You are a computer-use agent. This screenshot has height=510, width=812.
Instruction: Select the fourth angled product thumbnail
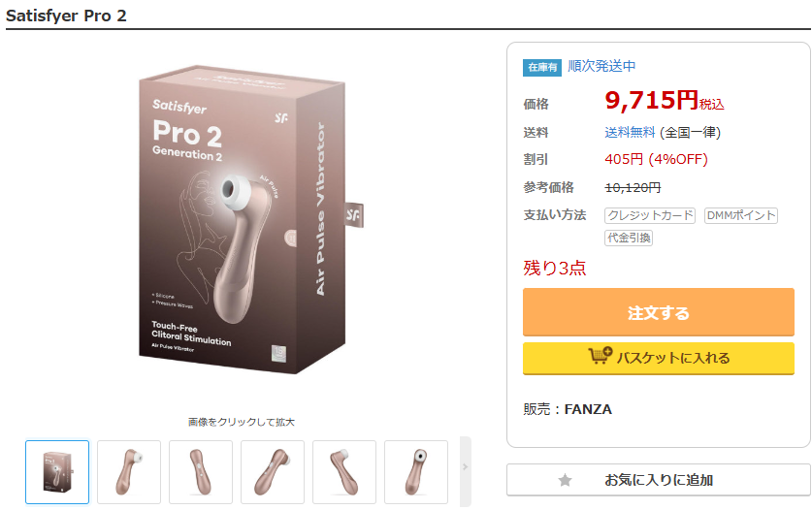click(x=273, y=472)
